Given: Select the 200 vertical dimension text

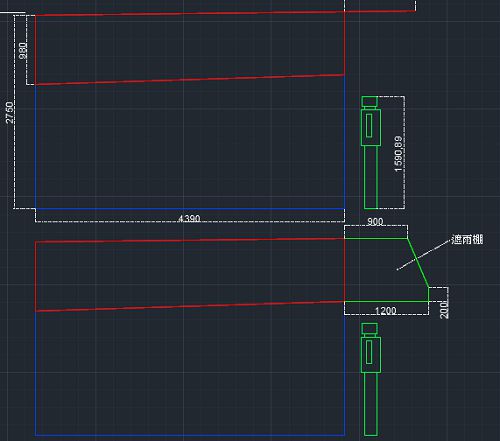Looking at the screenshot, I should click(444, 310).
